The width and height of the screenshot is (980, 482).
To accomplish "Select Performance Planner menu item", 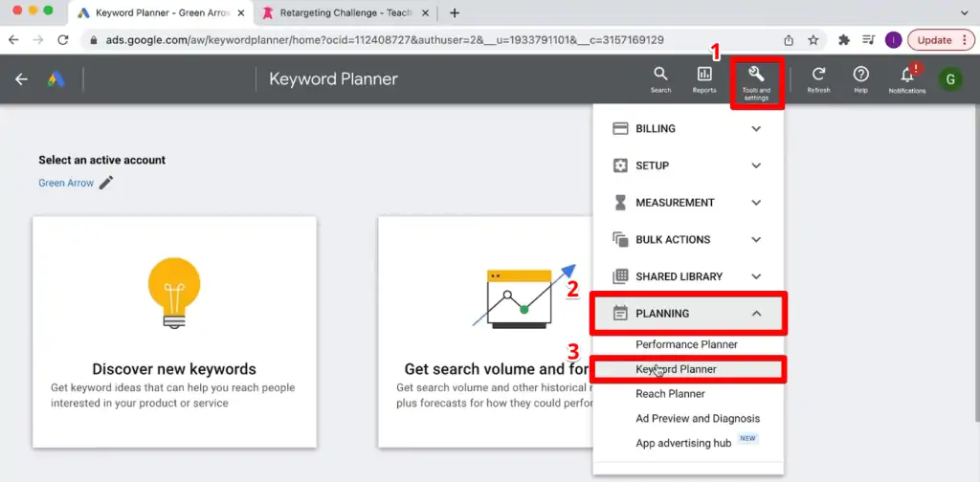I will coord(686,344).
